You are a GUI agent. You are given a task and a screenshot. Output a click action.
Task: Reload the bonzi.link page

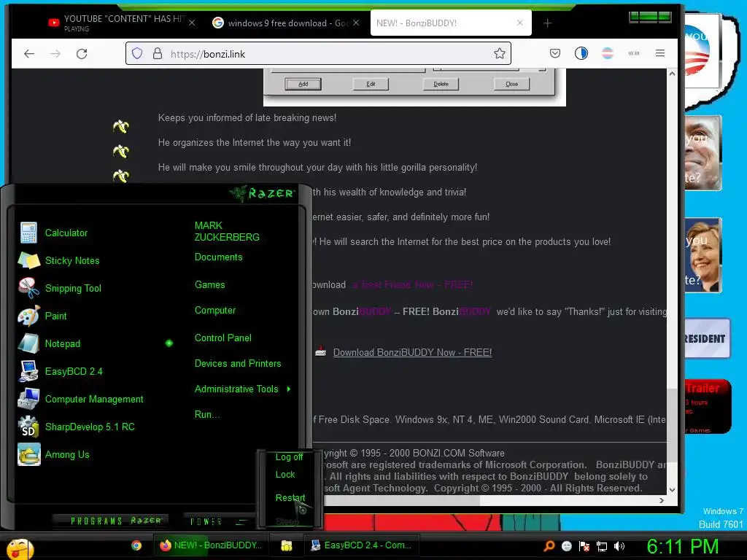[82, 53]
